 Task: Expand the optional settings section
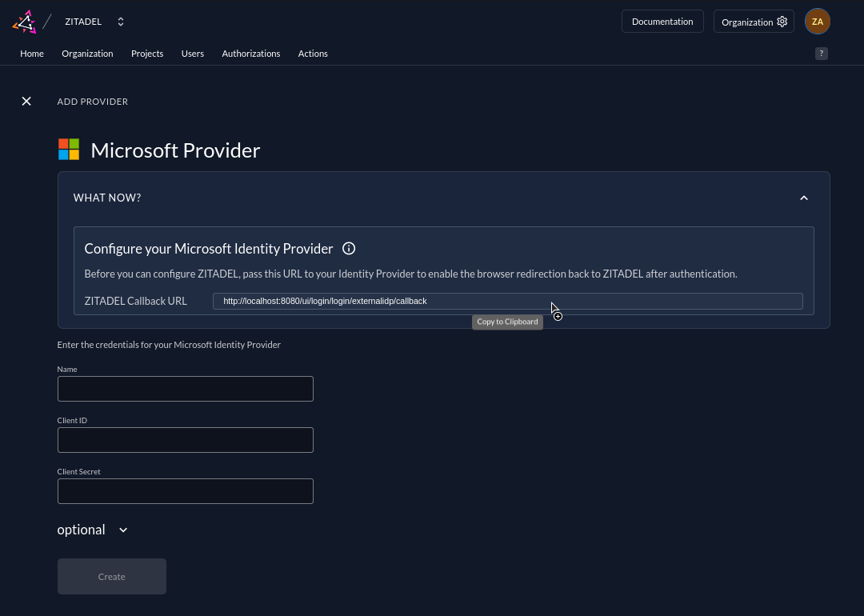click(91, 530)
